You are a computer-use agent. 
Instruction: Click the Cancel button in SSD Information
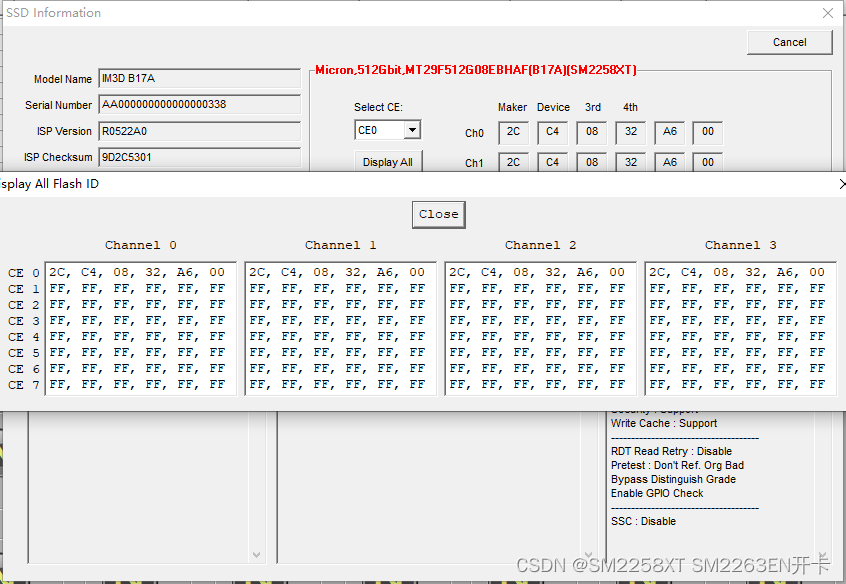[x=789, y=42]
